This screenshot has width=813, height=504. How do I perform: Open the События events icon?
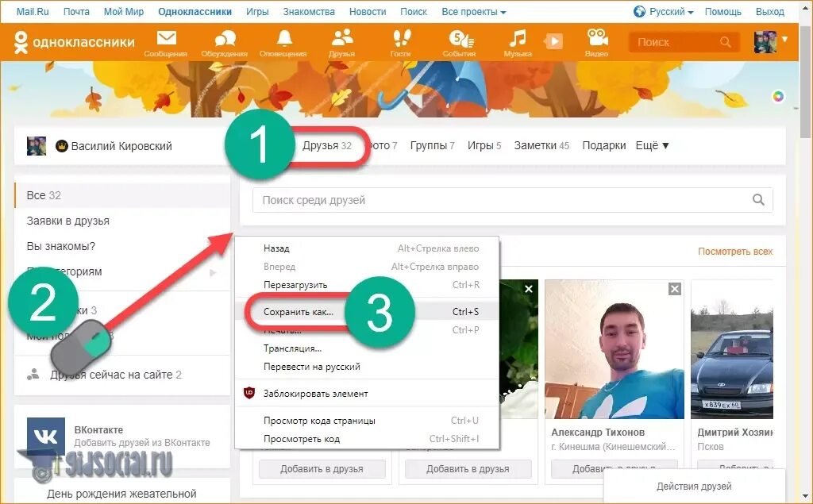460,44
